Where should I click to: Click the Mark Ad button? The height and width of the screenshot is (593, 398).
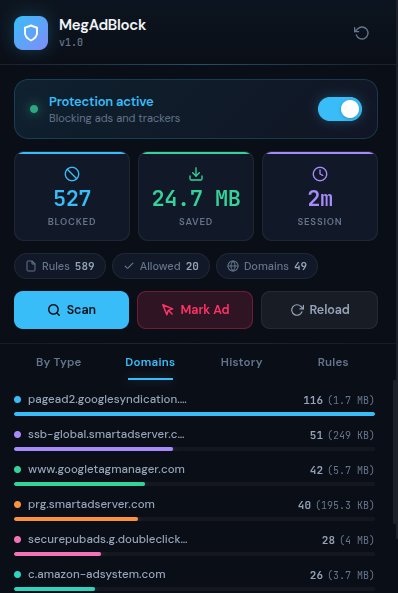pos(195,310)
